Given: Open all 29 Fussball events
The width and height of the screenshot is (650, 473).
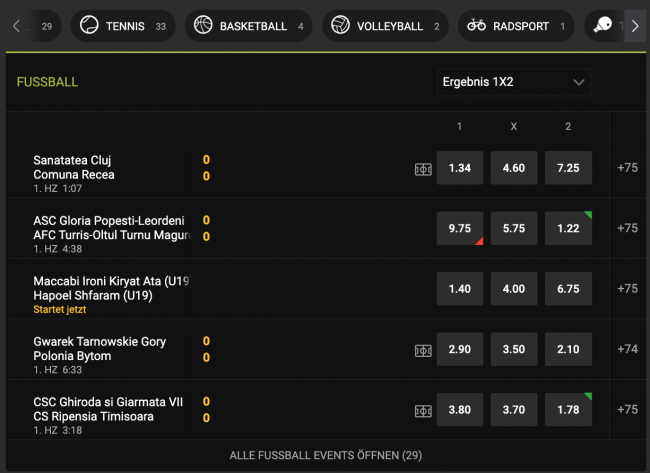Looking at the screenshot, I should [x=325, y=455].
